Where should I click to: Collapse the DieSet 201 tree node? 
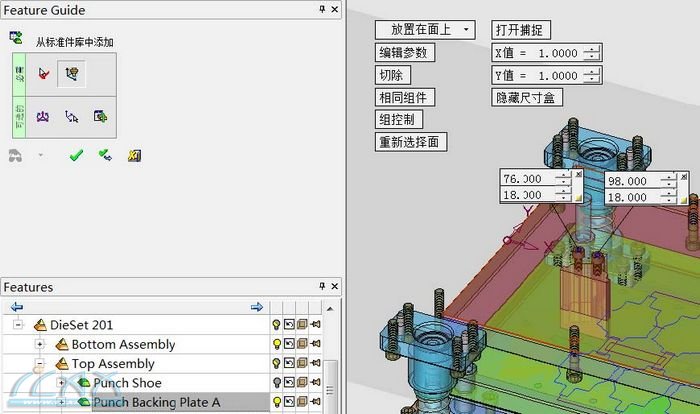[x=18, y=325]
